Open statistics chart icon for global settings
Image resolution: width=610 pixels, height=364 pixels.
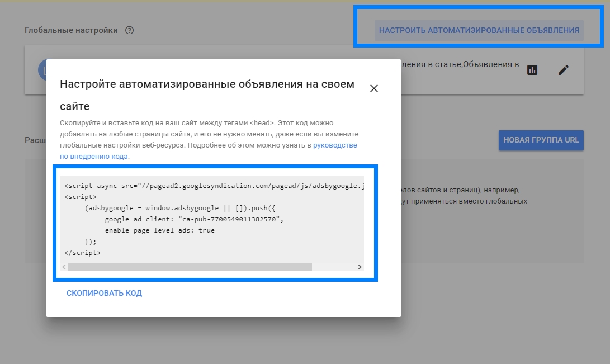(532, 70)
